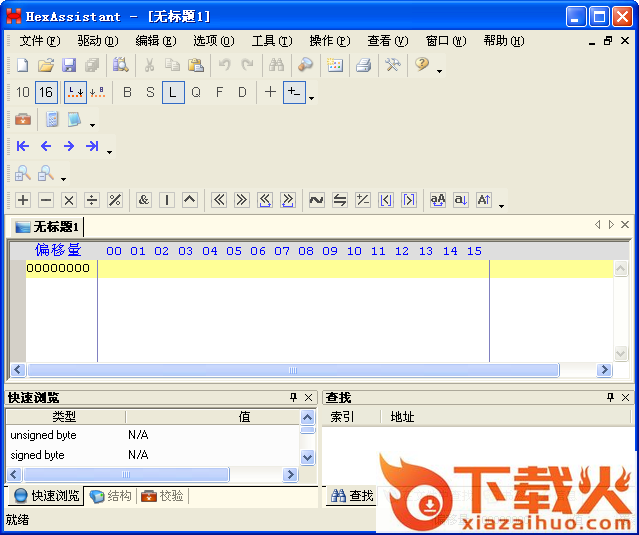Click the Undo arrow icon
The image size is (639, 535).
225,65
